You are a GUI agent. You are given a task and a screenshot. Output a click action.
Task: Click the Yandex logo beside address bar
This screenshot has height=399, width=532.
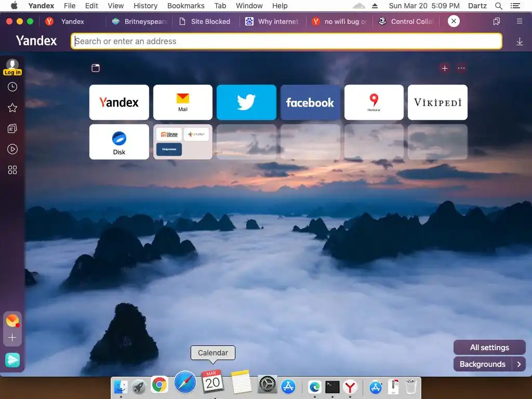(36, 41)
